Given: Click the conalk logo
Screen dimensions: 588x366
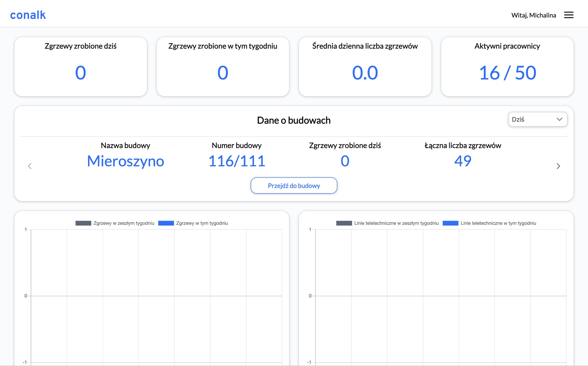Looking at the screenshot, I should (28, 15).
